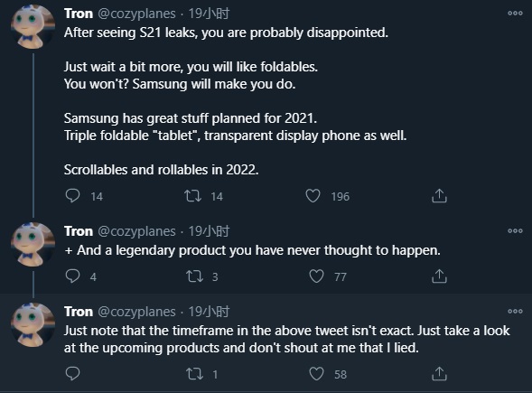Reply to the S21 leaks tweet
532x393 pixels.
coord(72,196)
